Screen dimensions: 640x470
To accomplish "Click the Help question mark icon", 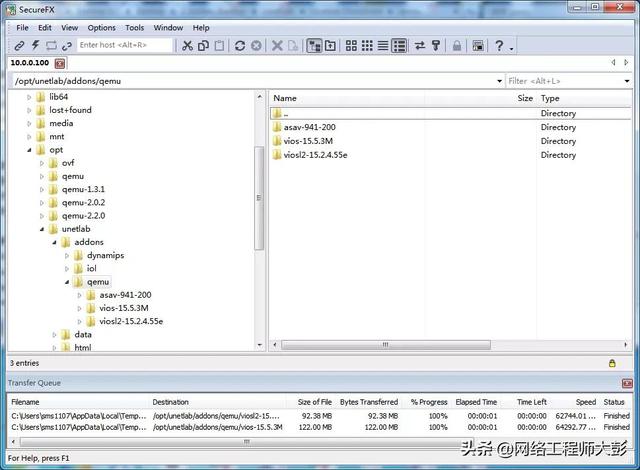I will (x=499, y=46).
